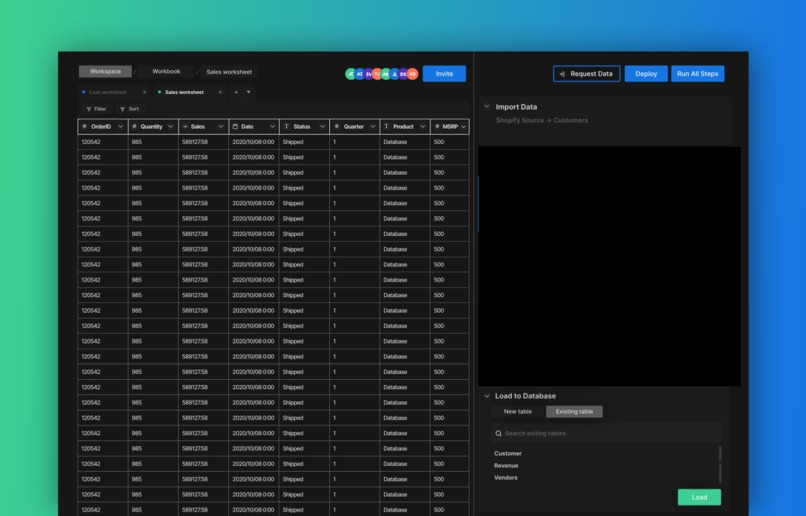Open the MSRP column dropdown

[463, 126]
